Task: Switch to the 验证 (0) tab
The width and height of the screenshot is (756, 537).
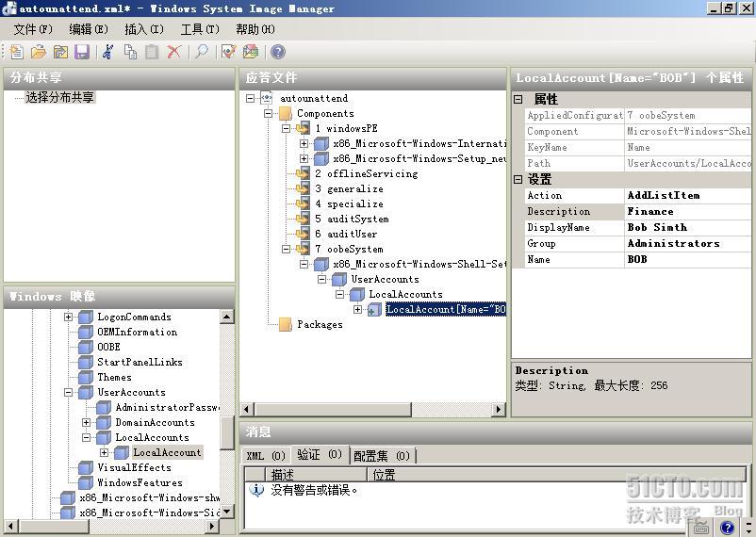Action: pos(320,454)
